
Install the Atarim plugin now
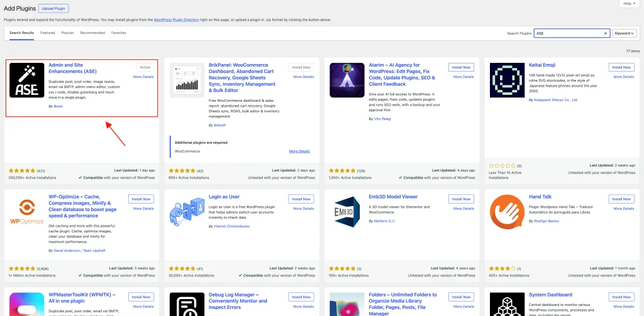461,67
